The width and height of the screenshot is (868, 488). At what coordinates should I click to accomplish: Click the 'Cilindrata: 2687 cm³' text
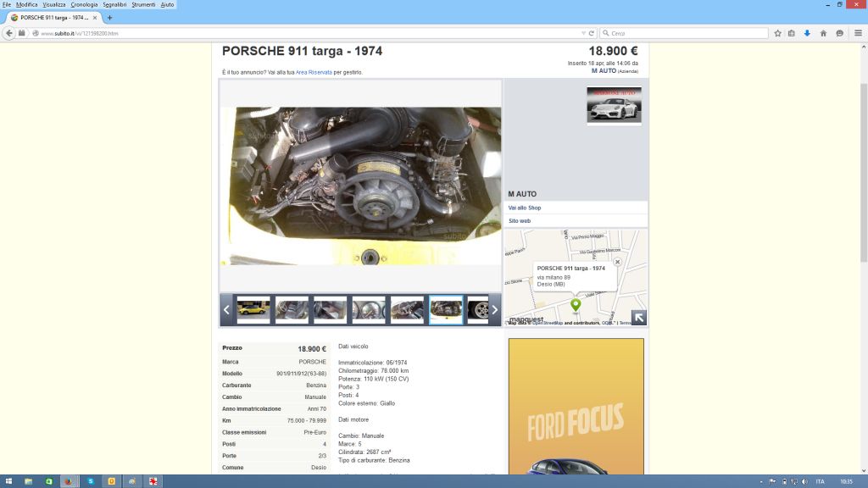point(364,452)
